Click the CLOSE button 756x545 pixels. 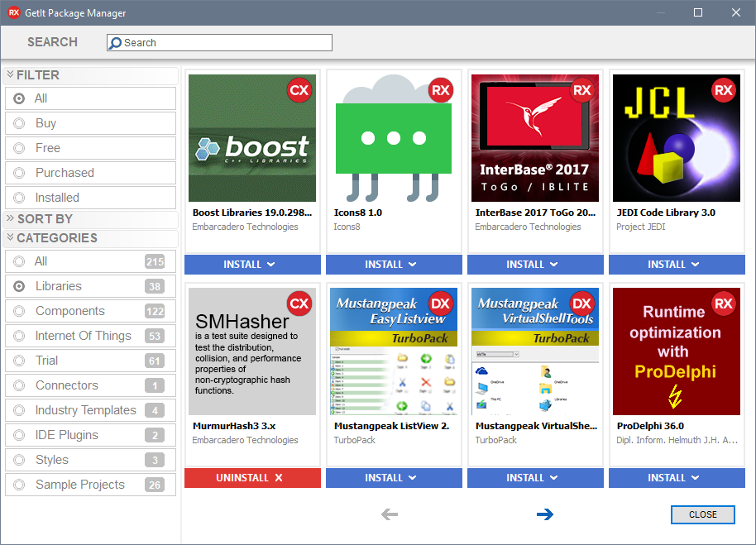[x=702, y=514]
